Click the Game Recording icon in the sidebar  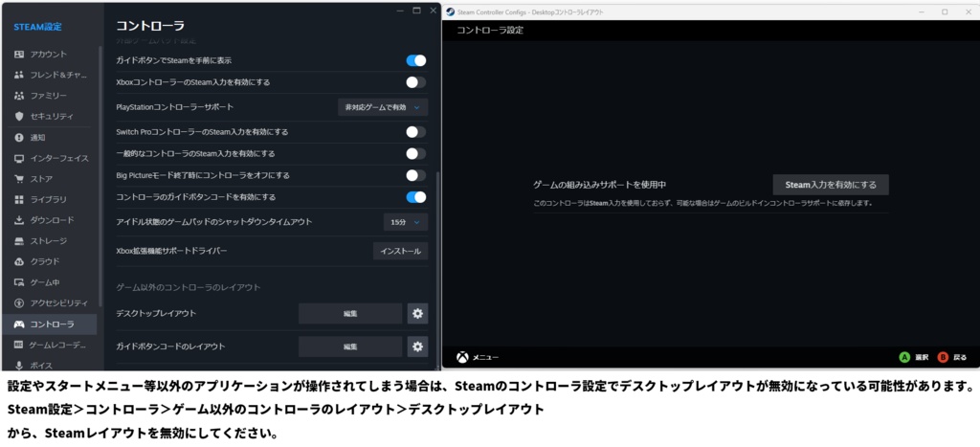[x=19, y=345]
